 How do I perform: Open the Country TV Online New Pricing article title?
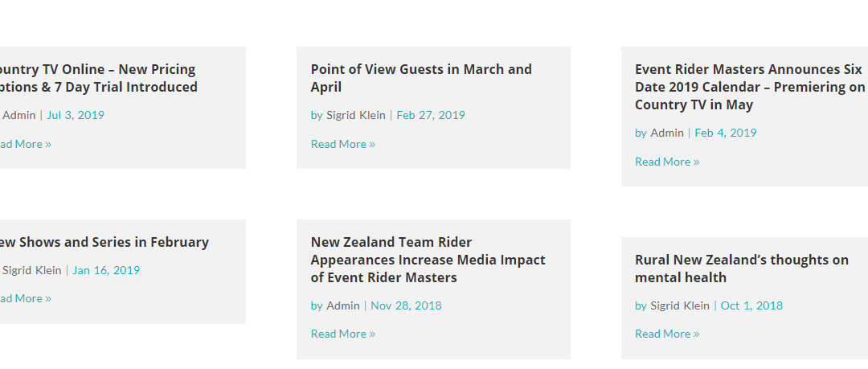tap(99, 78)
